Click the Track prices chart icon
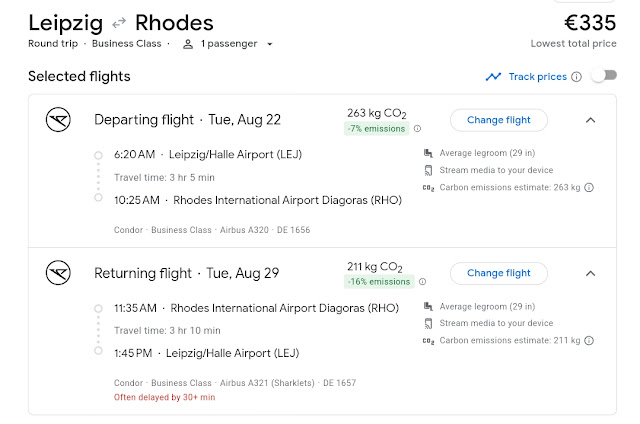640x424 pixels. pos(493,77)
